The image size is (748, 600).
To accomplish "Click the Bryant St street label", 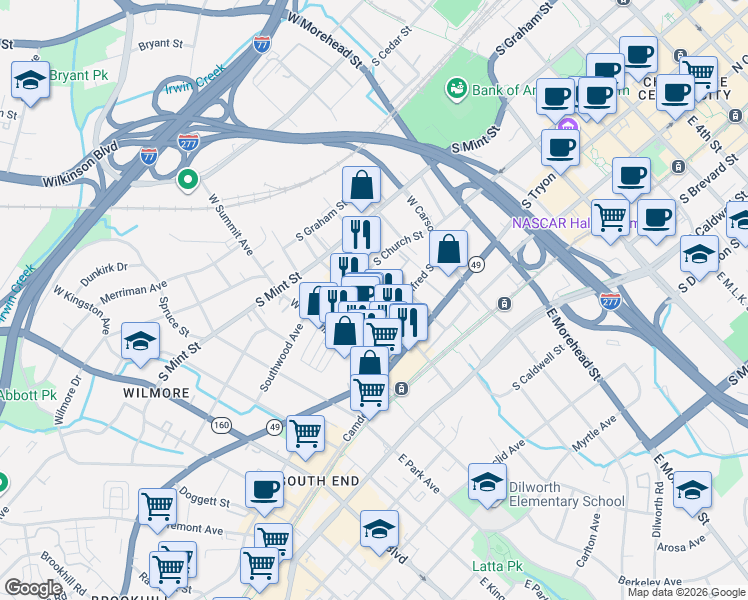I will click(160, 45).
